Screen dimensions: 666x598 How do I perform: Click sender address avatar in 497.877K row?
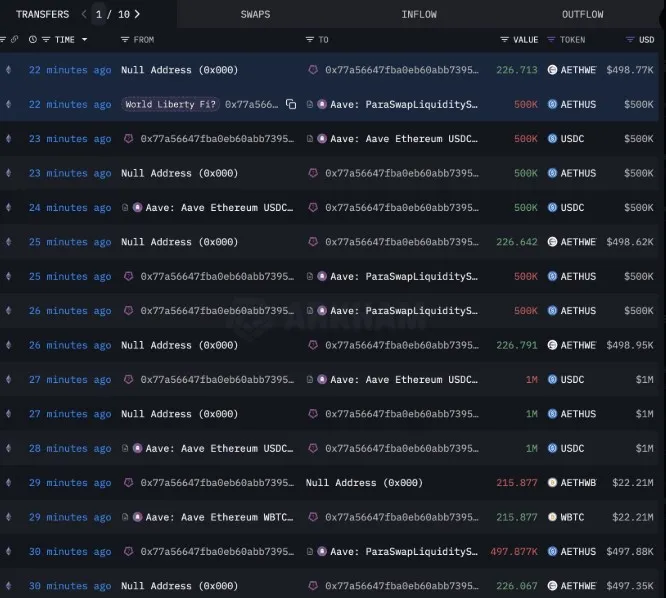pos(128,551)
